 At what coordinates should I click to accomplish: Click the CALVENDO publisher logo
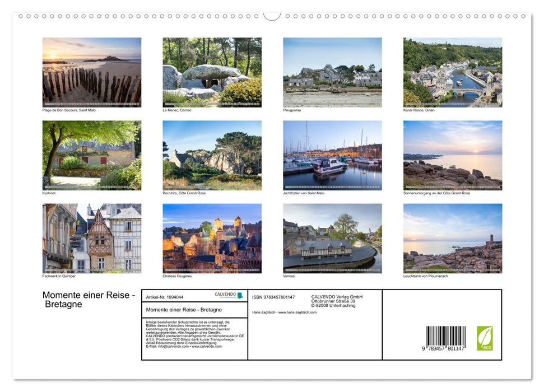(229, 295)
